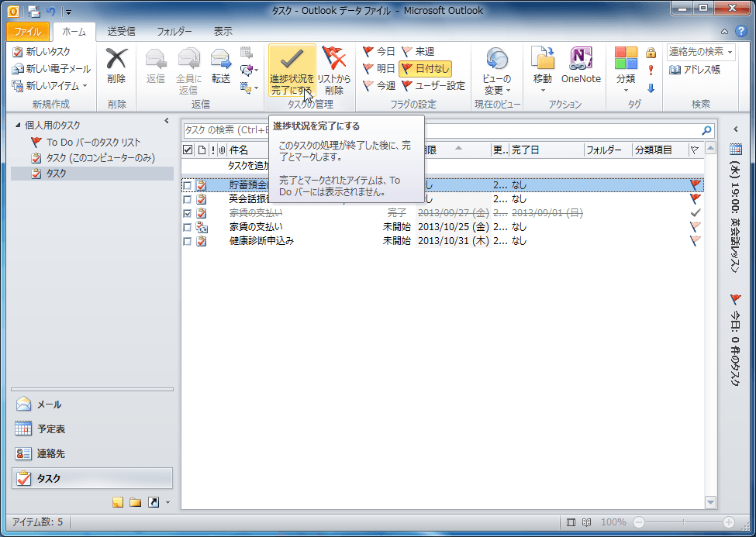Viewport: 756px width, 537px height.
Task: Click the red flag on 貯蓄預金 row
Action: (696, 184)
